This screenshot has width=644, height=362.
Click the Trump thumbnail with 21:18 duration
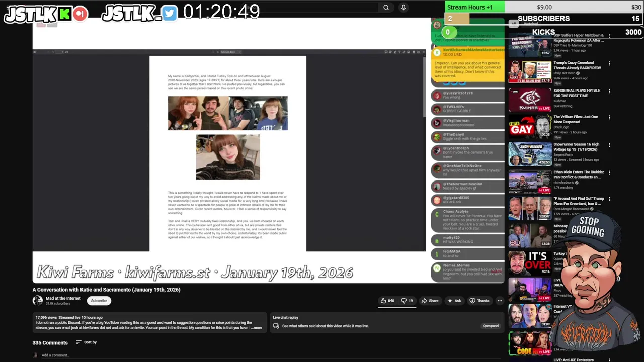pyautogui.click(x=530, y=72)
